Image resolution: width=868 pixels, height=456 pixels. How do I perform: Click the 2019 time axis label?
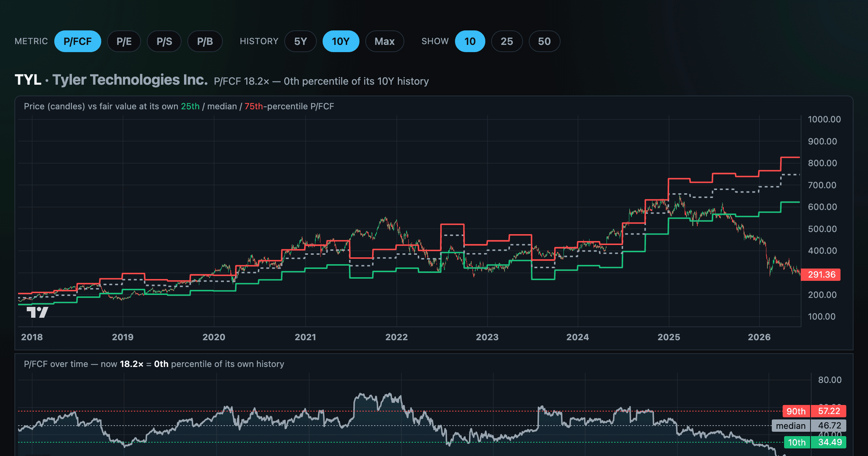(x=123, y=337)
